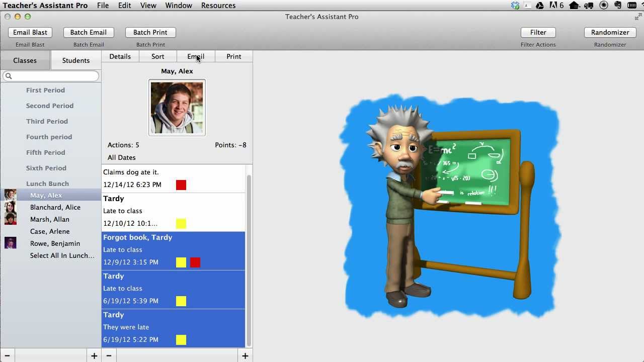The width and height of the screenshot is (644, 362).
Task: Select First Period class
Action: [x=50, y=90]
